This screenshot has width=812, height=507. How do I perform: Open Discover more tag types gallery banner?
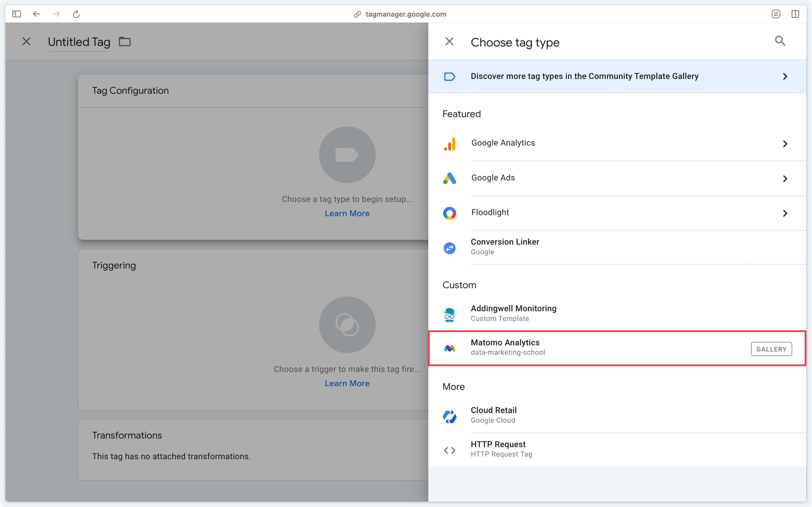pyautogui.click(x=617, y=77)
